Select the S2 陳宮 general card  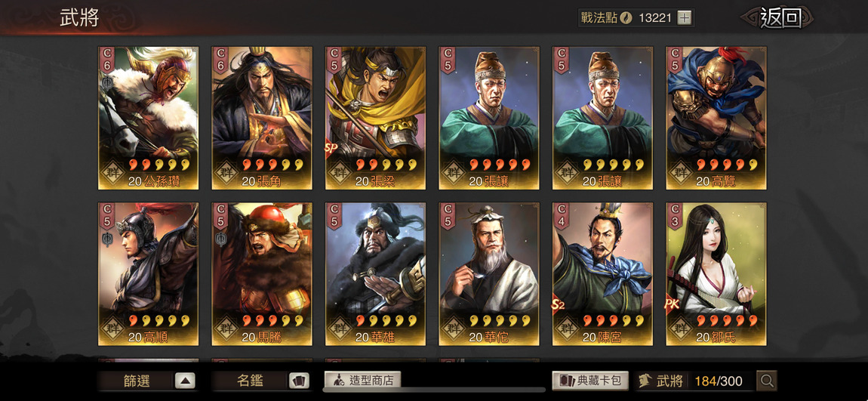603,273
